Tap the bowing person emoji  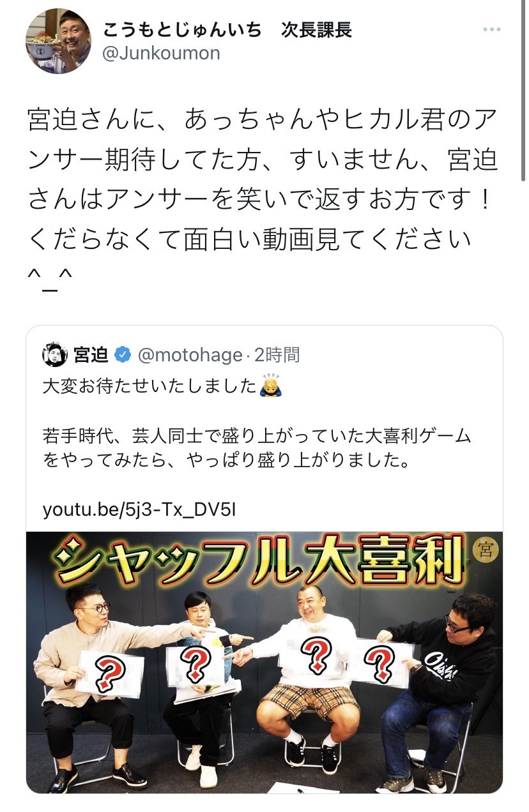coord(270,385)
